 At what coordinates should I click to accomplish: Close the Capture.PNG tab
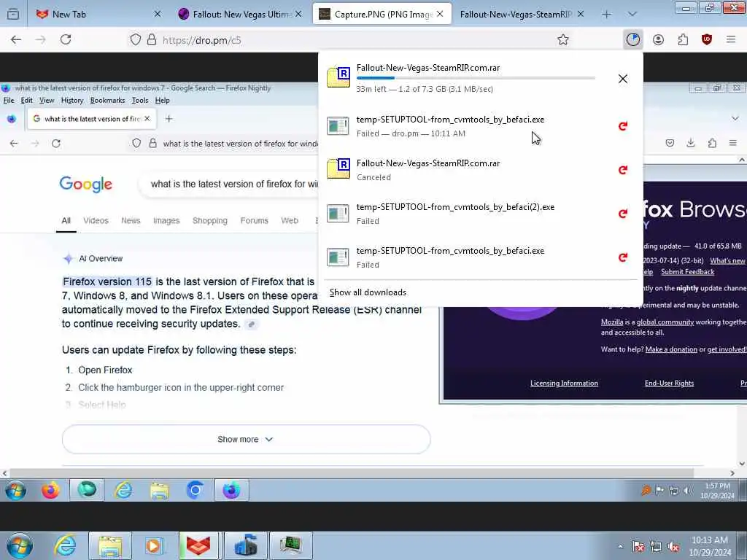pyautogui.click(x=440, y=15)
